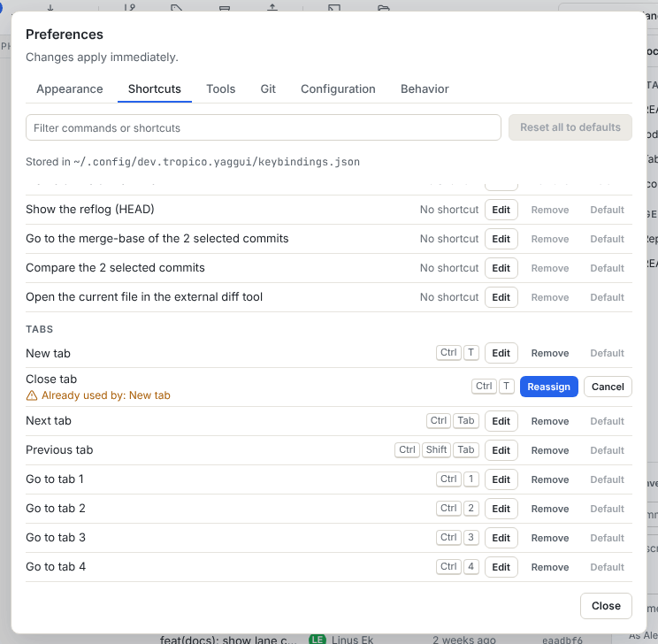Remove the Go to tab 2 shortcut

550,509
